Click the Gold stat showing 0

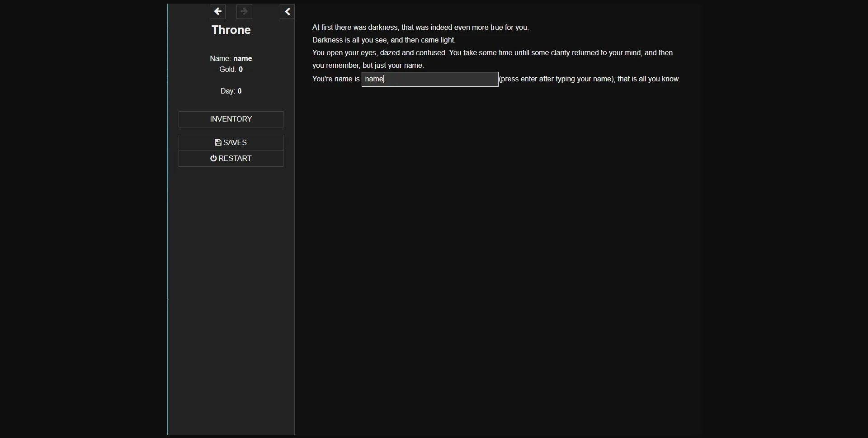[231, 69]
